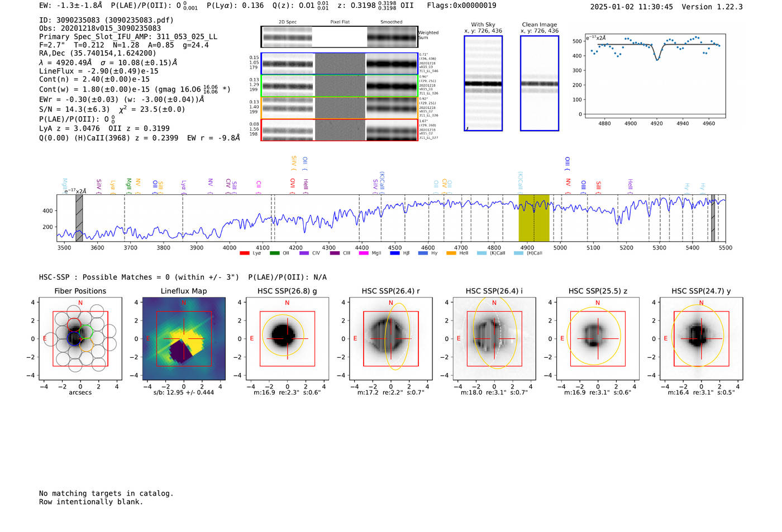The height and width of the screenshot is (532, 782).
Task: Click the orange-bordered 2D spectrum fiber row
Action: coord(339,108)
